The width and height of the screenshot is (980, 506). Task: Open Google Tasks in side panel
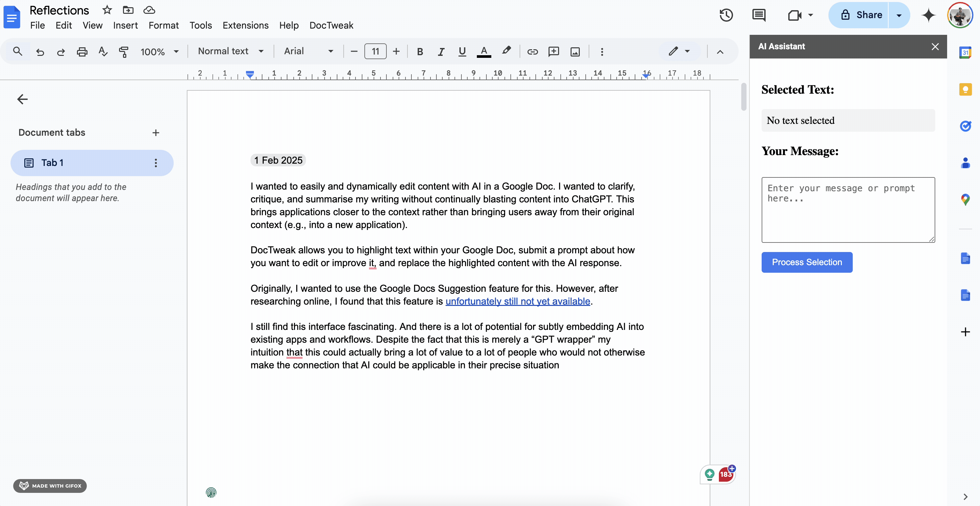click(966, 126)
